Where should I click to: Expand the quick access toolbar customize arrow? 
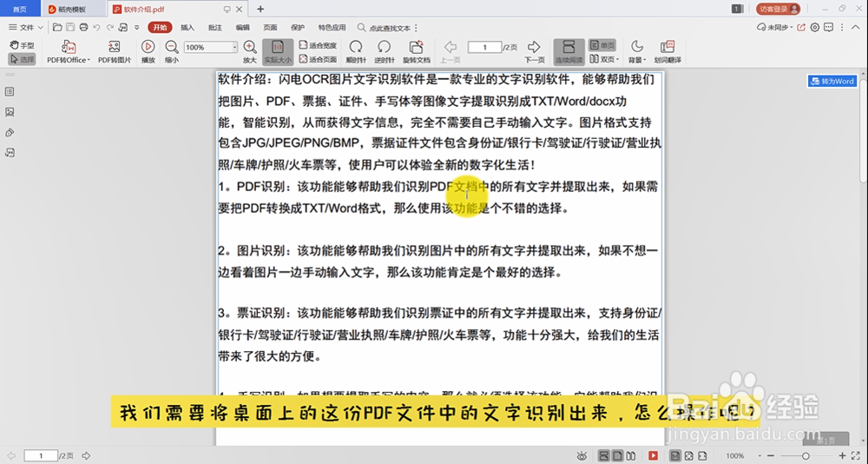pyautogui.click(x=137, y=27)
